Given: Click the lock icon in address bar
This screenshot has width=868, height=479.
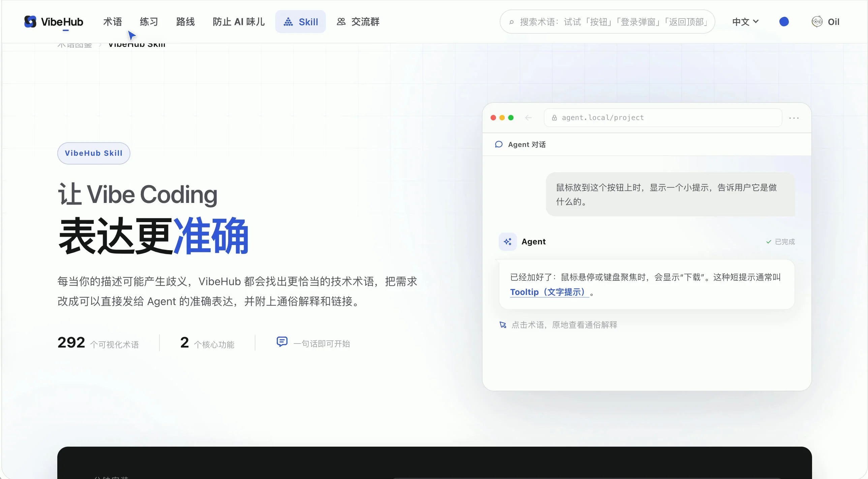Looking at the screenshot, I should pos(554,118).
